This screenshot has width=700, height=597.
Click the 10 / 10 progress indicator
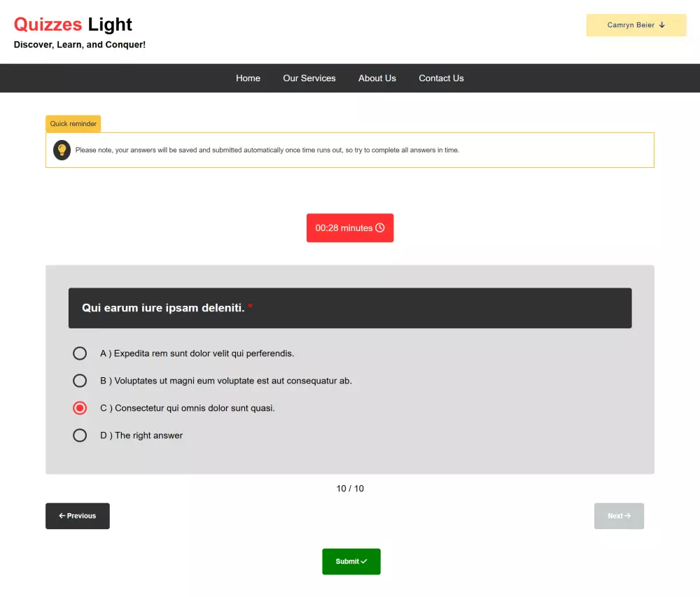(x=350, y=489)
